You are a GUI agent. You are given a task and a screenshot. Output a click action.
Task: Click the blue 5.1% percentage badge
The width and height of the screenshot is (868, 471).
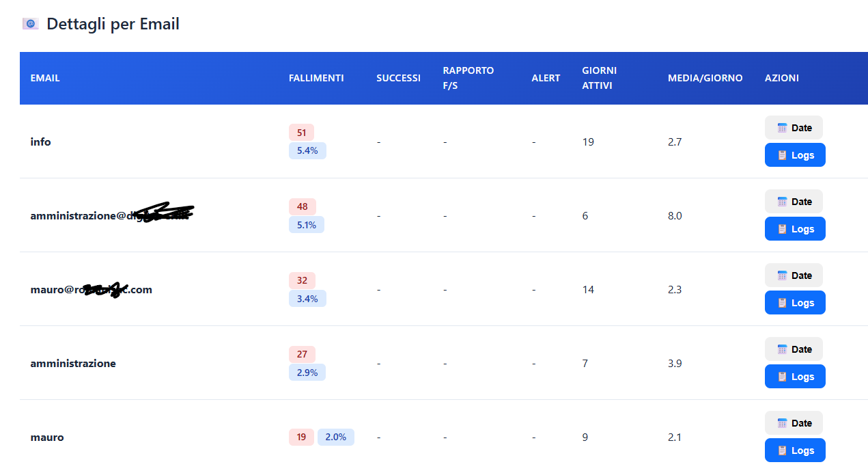[306, 224]
